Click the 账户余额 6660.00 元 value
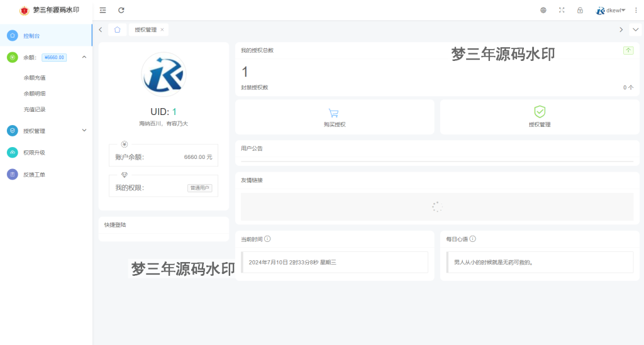 pos(198,157)
